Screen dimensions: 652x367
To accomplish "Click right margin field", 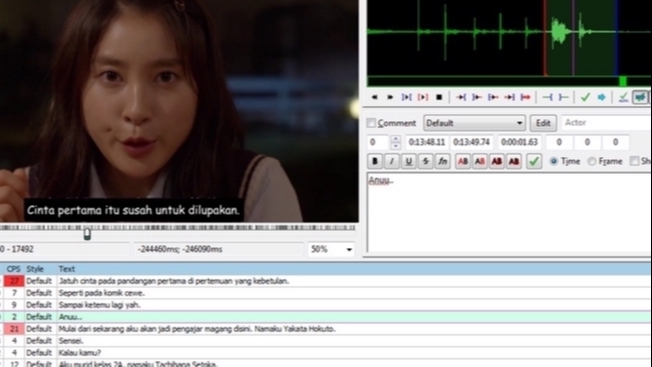I will (587, 142).
